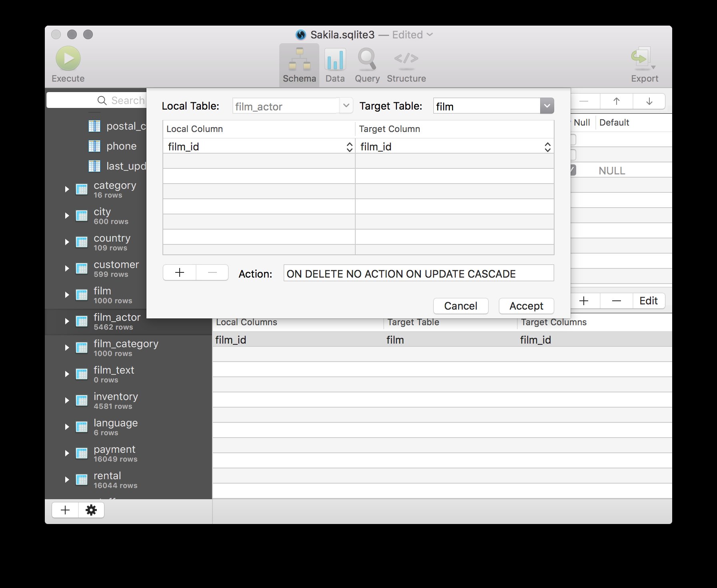Click the sidebar Search field
The image size is (717, 588).
click(96, 100)
